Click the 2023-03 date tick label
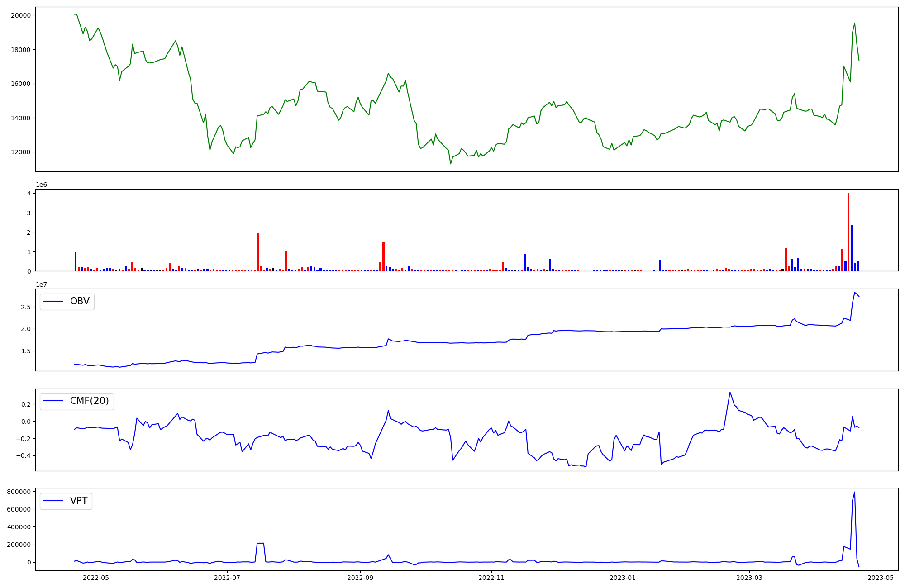This screenshot has height=588, width=905. pos(749,578)
